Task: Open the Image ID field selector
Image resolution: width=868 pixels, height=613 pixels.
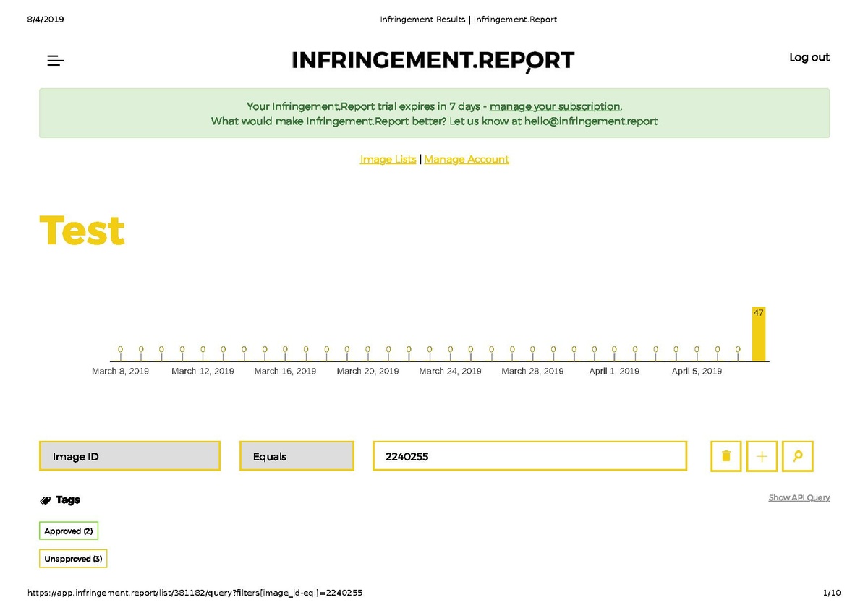Action: click(x=130, y=455)
